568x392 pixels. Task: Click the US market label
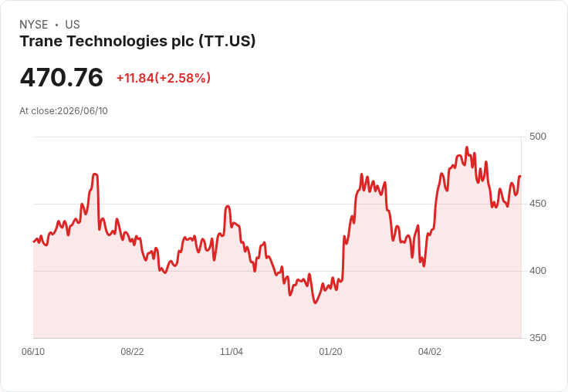[73, 25]
